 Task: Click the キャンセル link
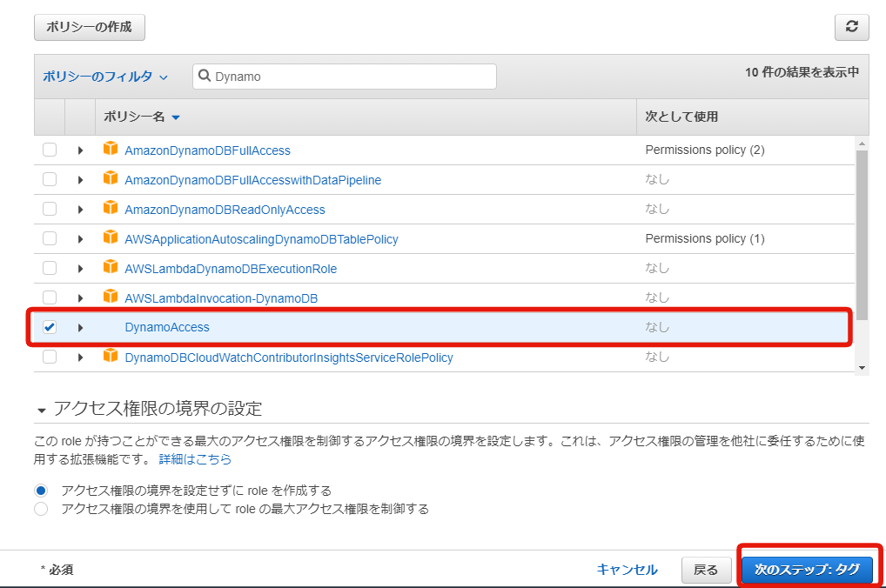(x=628, y=570)
